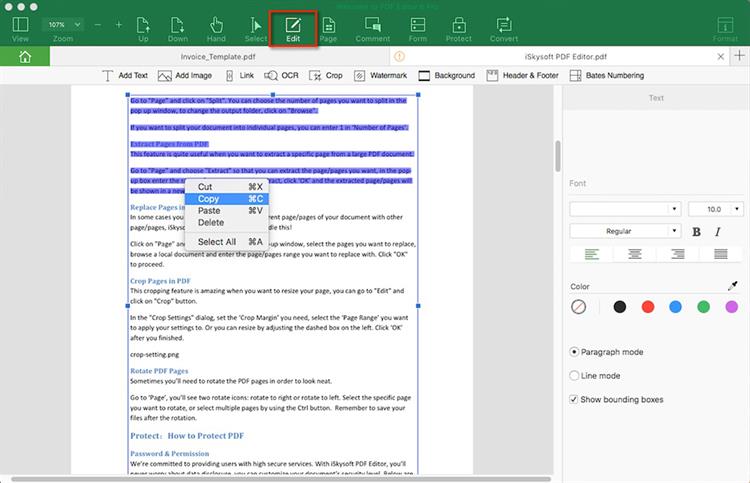Toggle bold formatting
This screenshot has height=483, width=750.
pos(696,232)
